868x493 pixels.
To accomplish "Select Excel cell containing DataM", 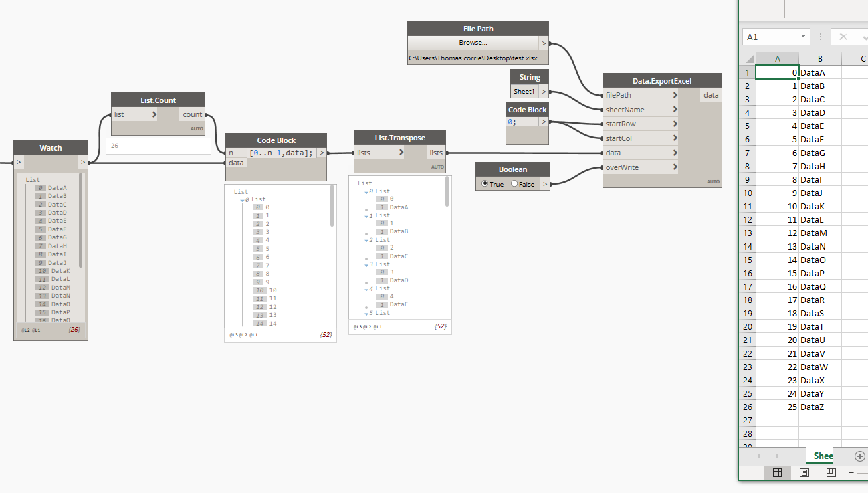I will (820, 233).
